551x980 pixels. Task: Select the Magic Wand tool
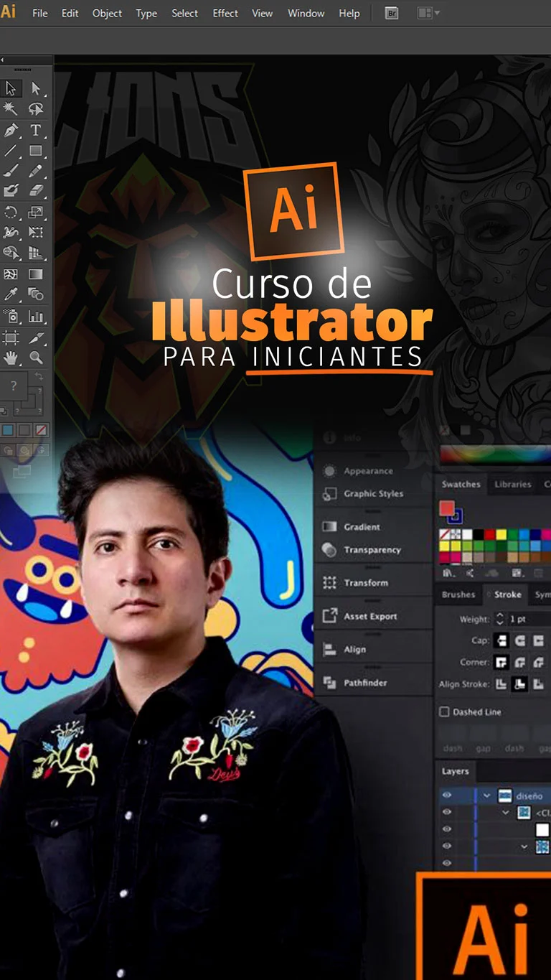point(11,109)
